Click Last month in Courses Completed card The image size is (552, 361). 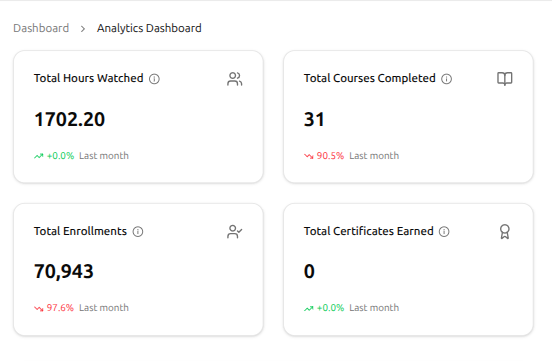(x=374, y=156)
